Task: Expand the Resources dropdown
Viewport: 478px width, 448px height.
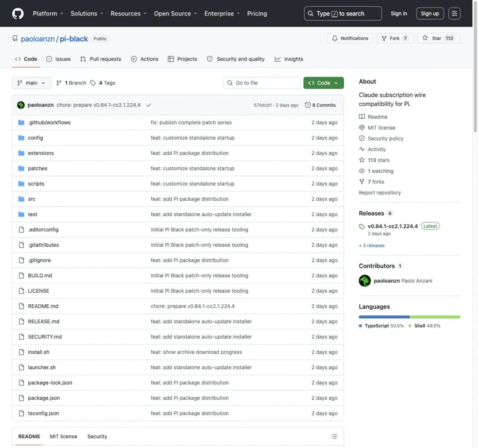Action: [129, 13]
